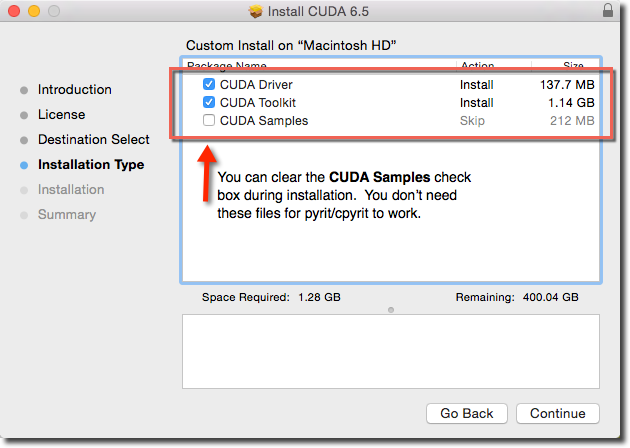
Task: Click the Install action for CUDA Toolkit
Action: point(477,102)
